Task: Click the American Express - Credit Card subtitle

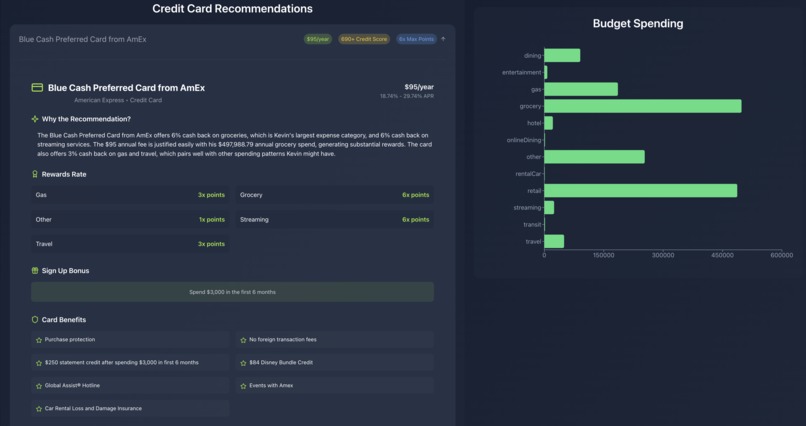Action: point(118,100)
